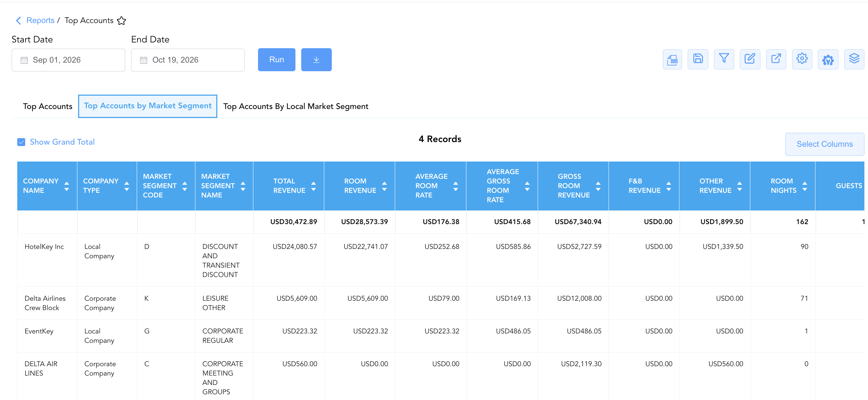Viewport: 868px width, 400px height.
Task: Sort by Other Revenue column arrows
Action: pyautogui.click(x=740, y=186)
